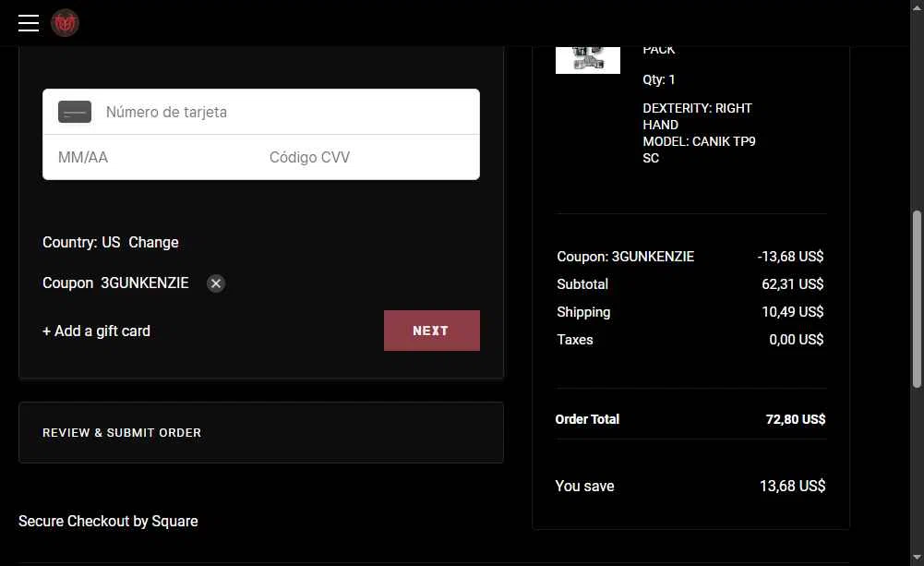Select the Subtotal value 62,31 US$

point(793,284)
